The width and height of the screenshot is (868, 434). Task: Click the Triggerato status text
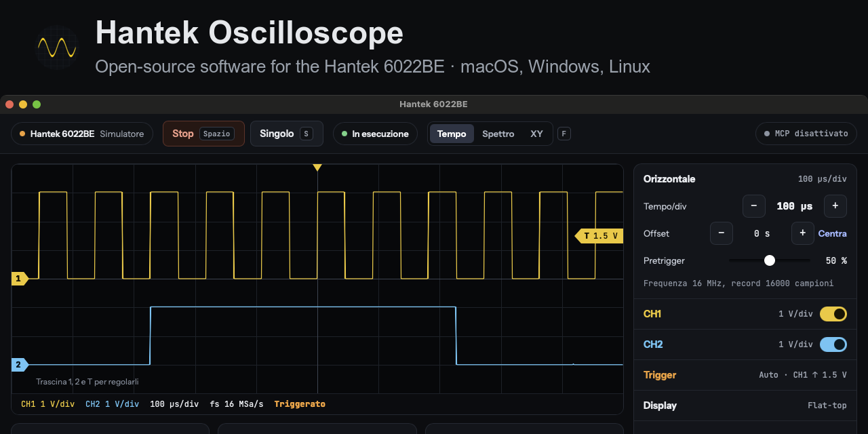[x=300, y=404]
